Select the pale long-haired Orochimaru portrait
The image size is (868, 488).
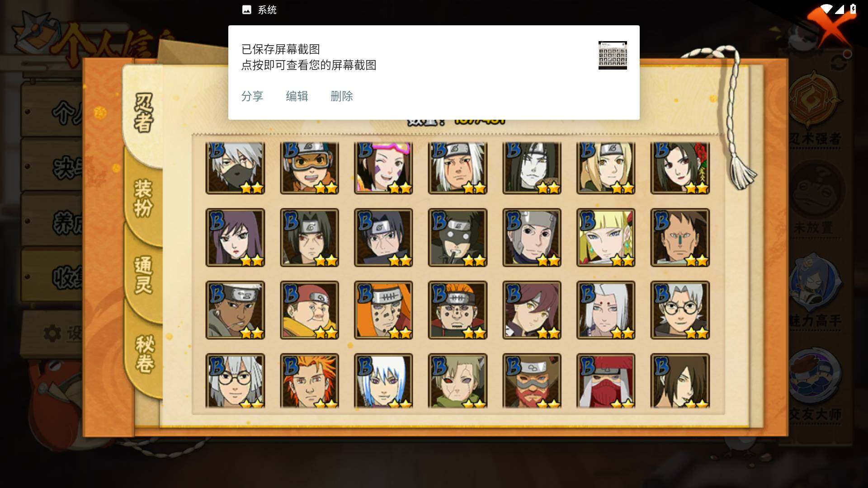(x=532, y=168)
